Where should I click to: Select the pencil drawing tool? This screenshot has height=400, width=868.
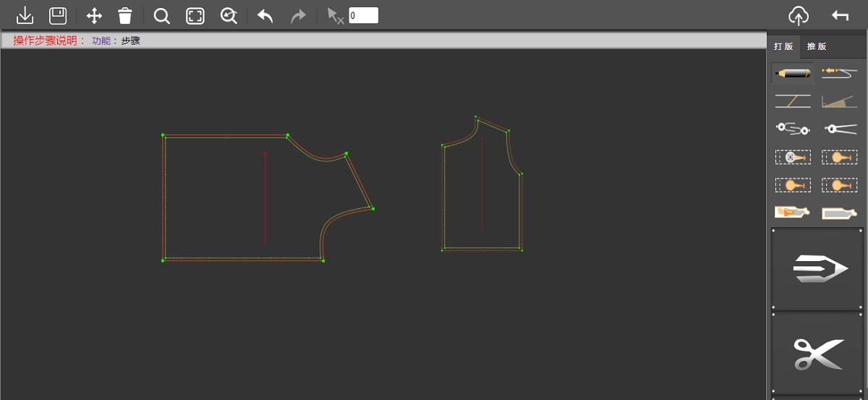(793, 73)
